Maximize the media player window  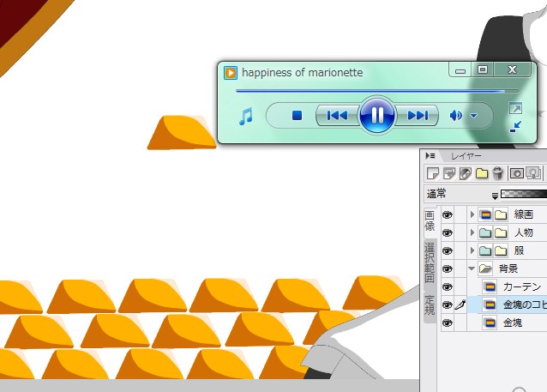click(483, 69)
